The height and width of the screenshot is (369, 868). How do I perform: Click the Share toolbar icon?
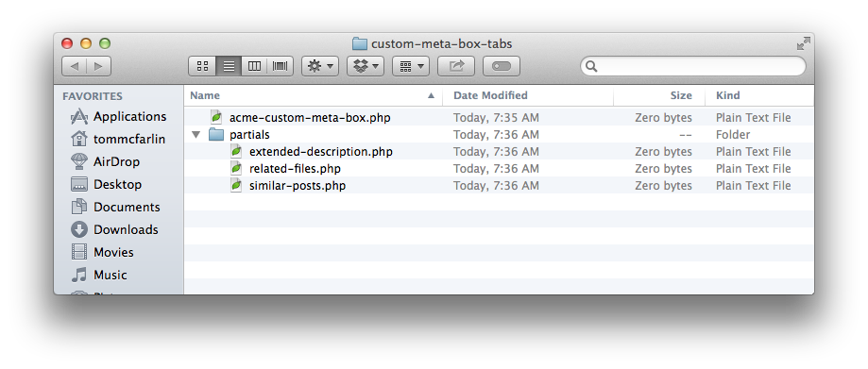(456, 66)
